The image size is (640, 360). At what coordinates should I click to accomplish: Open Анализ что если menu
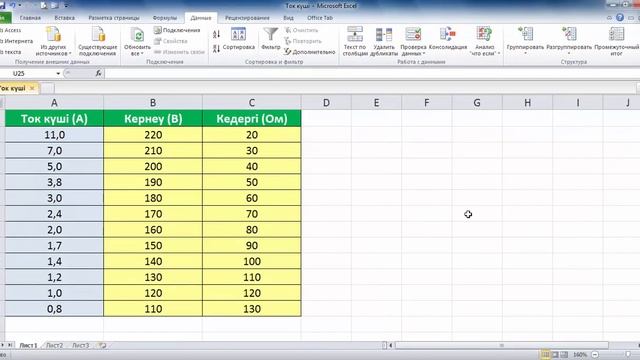484,41
